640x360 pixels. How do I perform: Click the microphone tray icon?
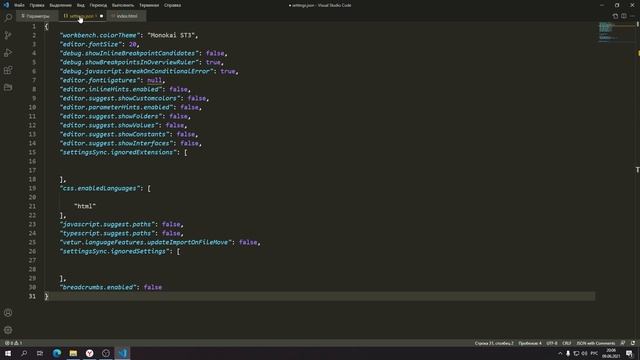[x=568, y=353]
